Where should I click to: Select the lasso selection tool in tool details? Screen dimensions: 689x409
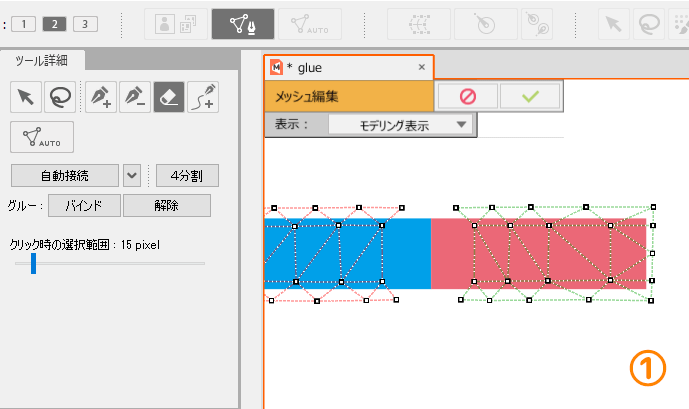click(61, 97)
